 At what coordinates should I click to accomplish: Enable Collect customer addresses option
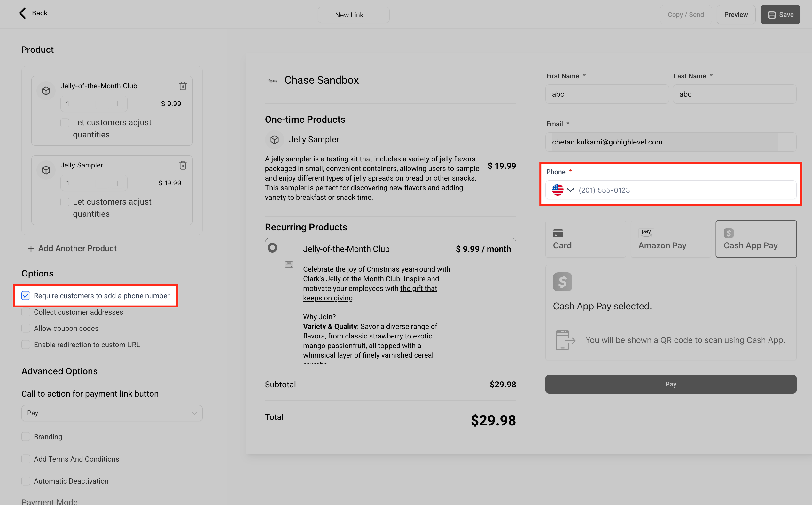[26, 312]
